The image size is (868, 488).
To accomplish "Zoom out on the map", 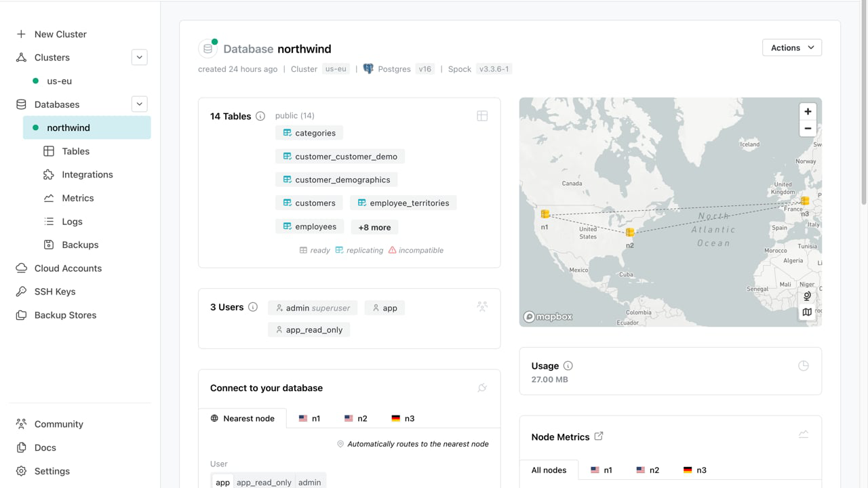I will [x=808, y=128].
